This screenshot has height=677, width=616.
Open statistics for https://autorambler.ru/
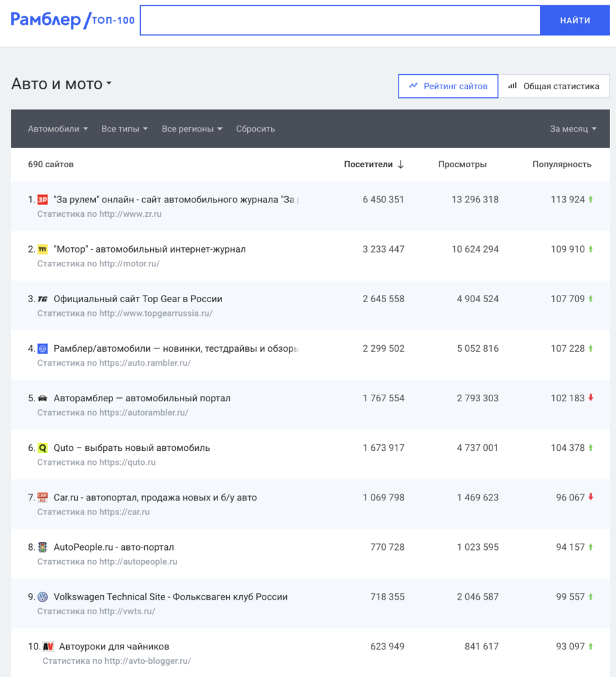112,413
